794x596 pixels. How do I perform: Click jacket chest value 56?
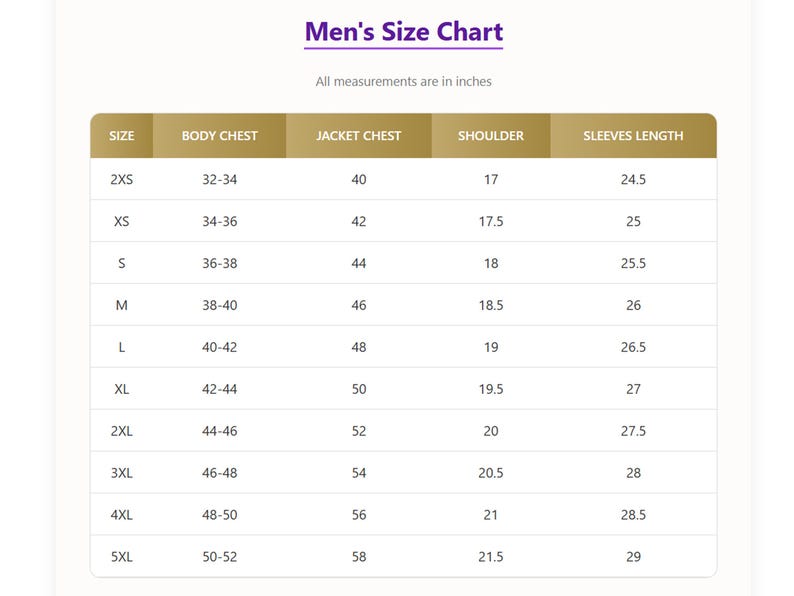click(x=359, y=515)
